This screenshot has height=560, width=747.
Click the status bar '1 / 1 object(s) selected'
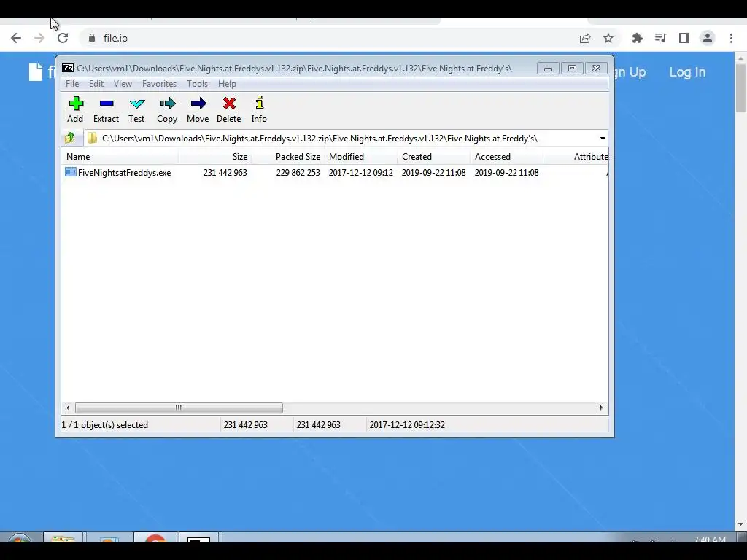105,425
